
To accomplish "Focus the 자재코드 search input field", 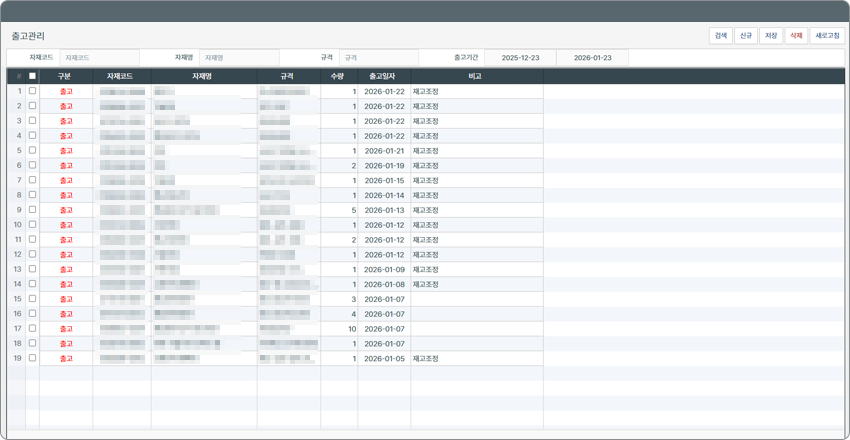I will click(x=99, y=58).
